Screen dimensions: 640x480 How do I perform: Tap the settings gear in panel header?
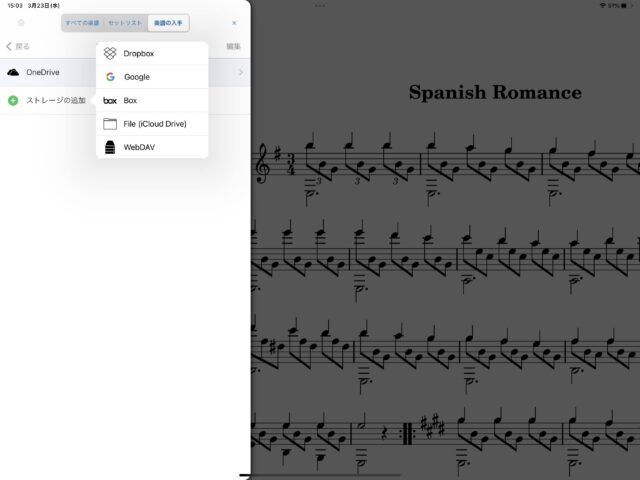click(x=20, y=22)
